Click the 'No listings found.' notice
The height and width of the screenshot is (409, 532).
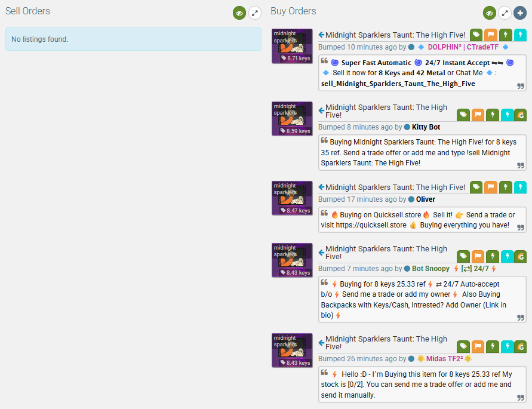tap(133, 39)
